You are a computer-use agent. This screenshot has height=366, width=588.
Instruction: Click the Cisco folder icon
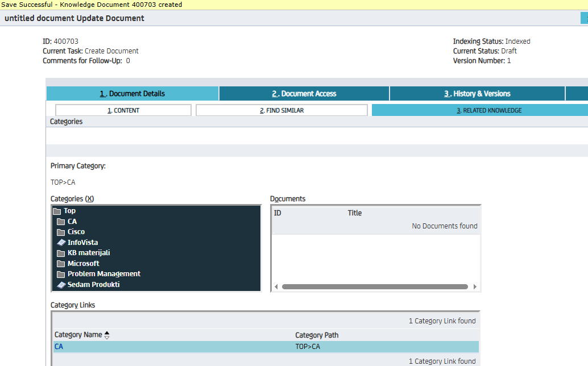pos(61,232)
